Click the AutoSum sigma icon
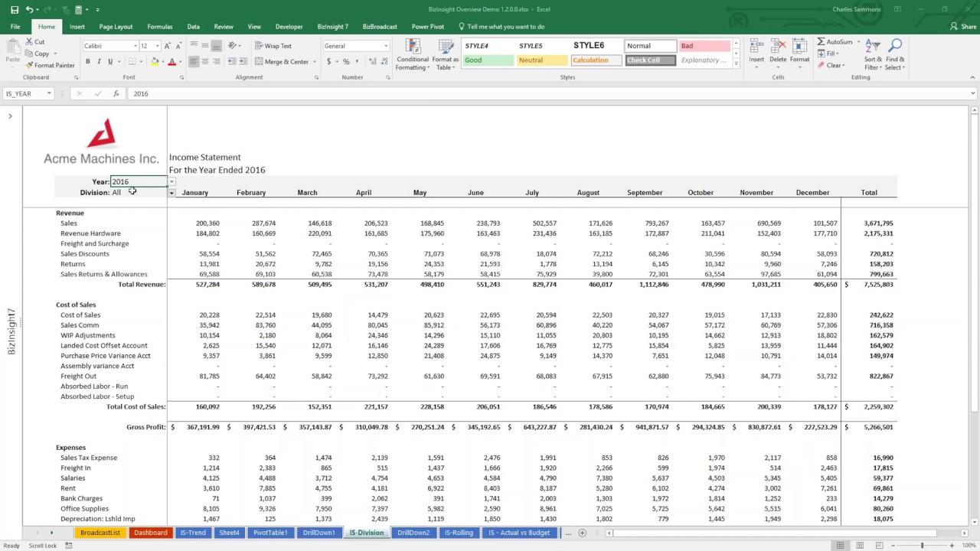This screenshot has width=980, height=551. (821, 42)
